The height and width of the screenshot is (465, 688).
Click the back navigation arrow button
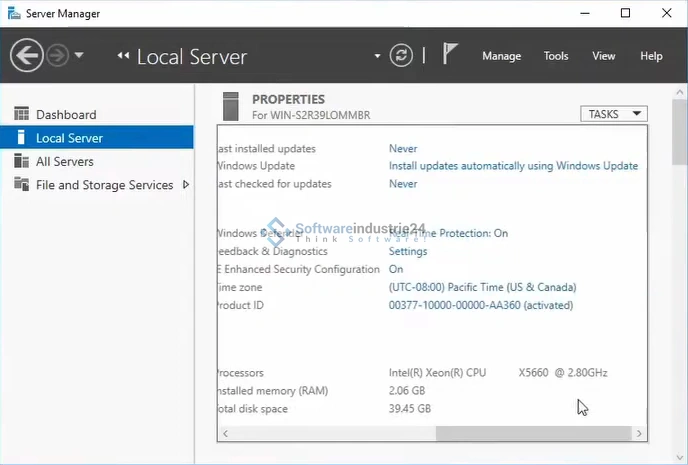pos(27,56)
